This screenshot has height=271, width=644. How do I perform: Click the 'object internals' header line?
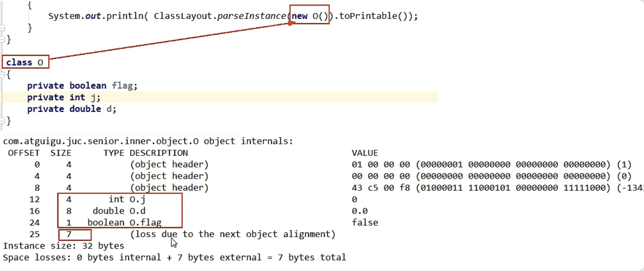coord(148,141)
